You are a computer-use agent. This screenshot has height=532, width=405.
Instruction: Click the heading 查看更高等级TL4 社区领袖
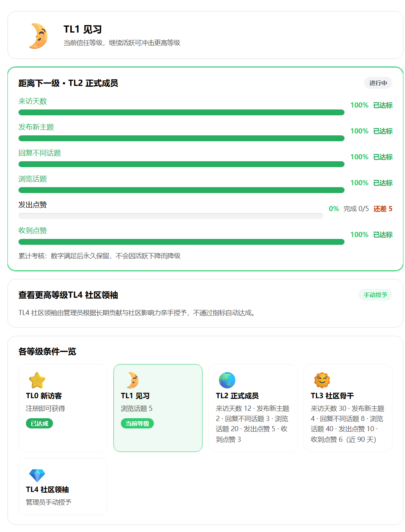pyautogui.click(x=68, y=295)
